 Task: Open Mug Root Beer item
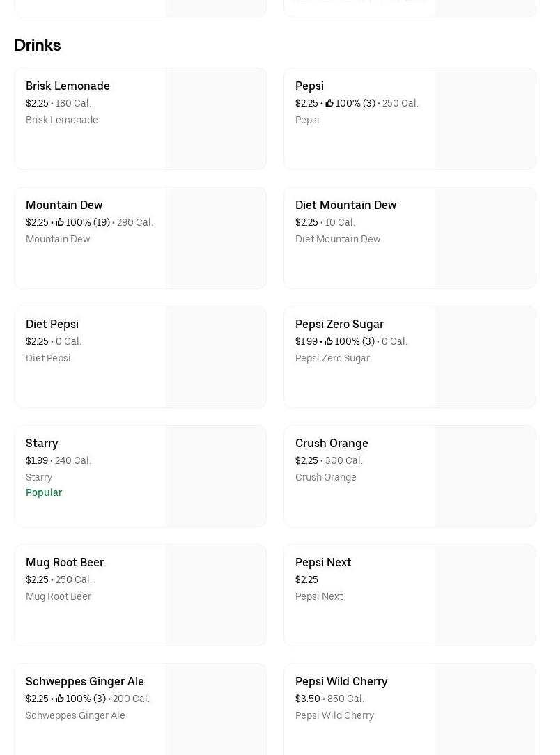point(65,563)
